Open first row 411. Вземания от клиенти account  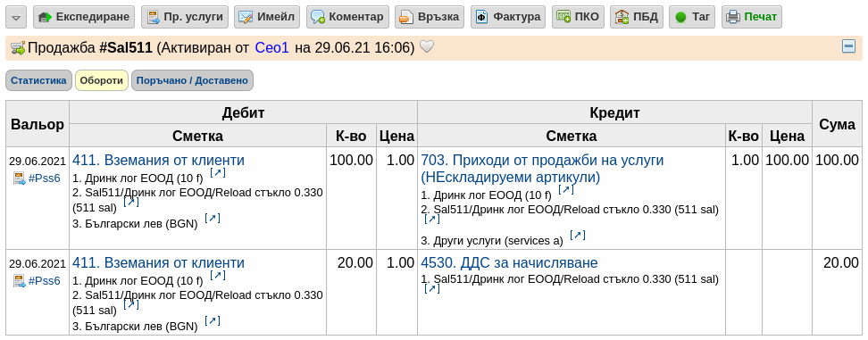[x=158, y=161]
